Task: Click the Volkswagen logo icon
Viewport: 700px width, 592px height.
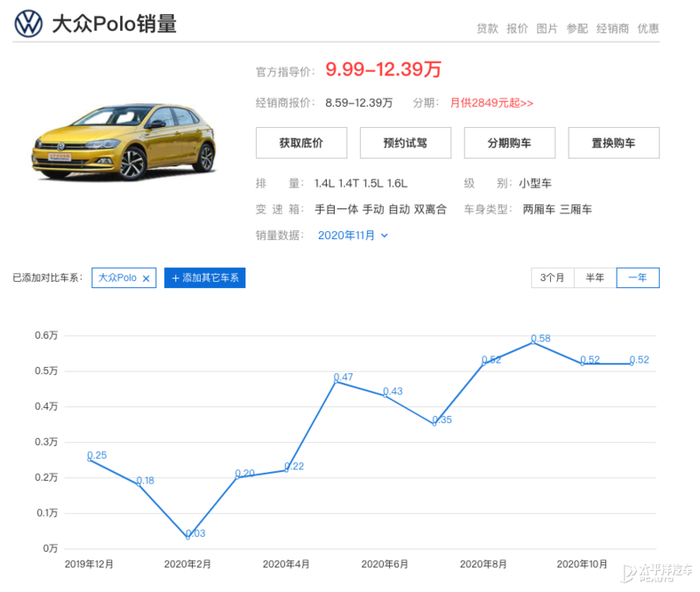Action: tap(28, 24)
